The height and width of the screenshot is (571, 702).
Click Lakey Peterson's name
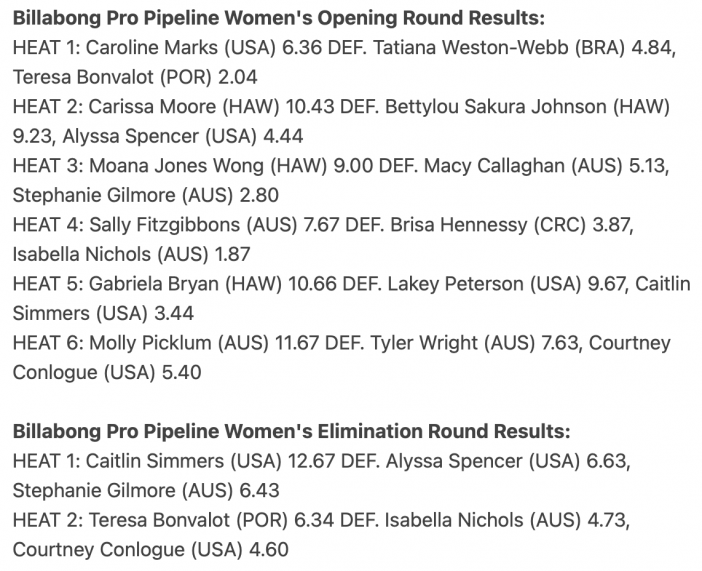(x=455, y=284)
